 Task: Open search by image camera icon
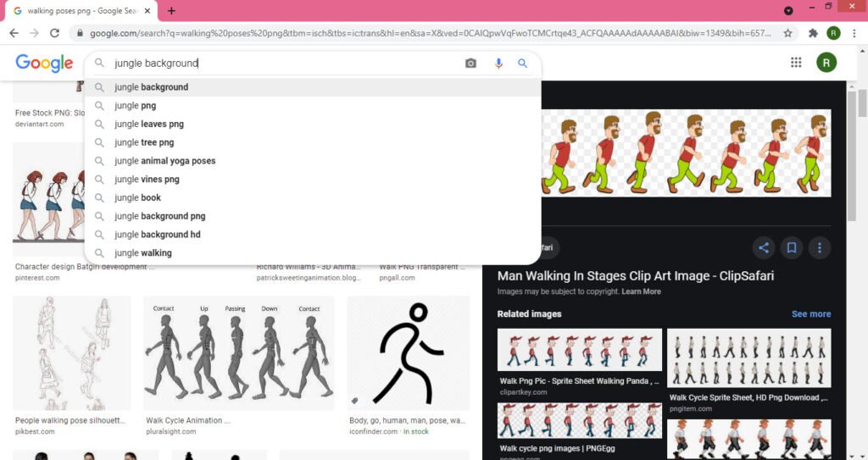coord(470,63)
